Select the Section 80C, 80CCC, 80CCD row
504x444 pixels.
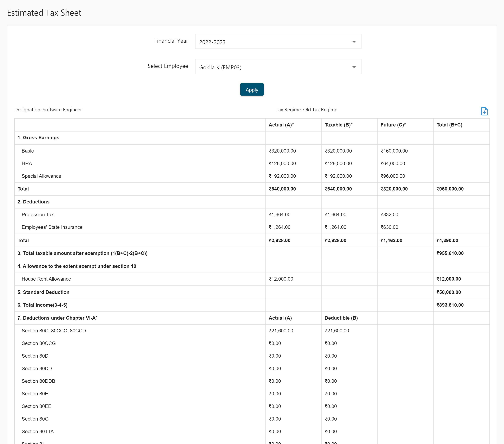(54, 331)
